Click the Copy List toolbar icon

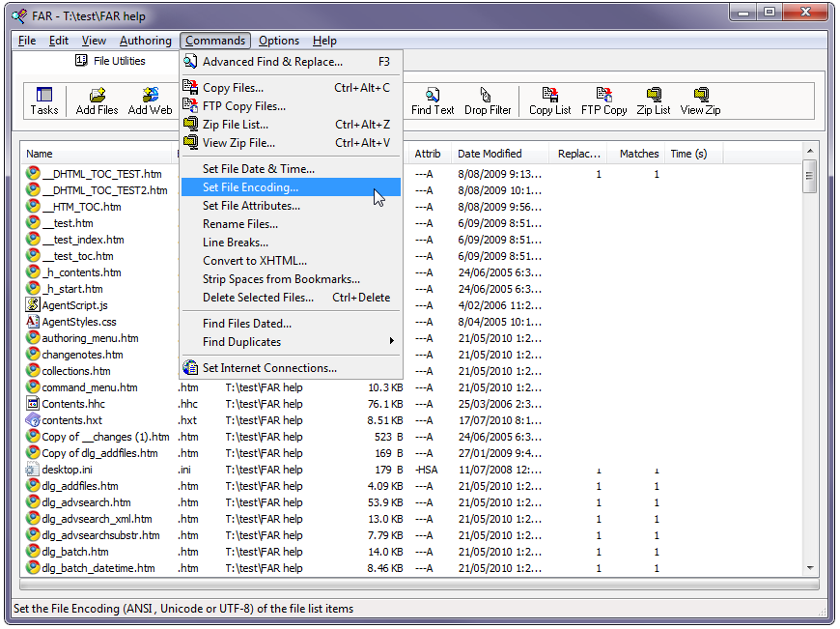tap(549, 100)
